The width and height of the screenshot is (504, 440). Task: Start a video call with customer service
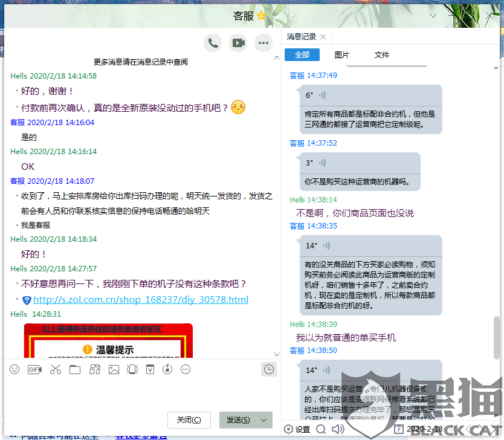pyautogui.click(x=238, y=43)
